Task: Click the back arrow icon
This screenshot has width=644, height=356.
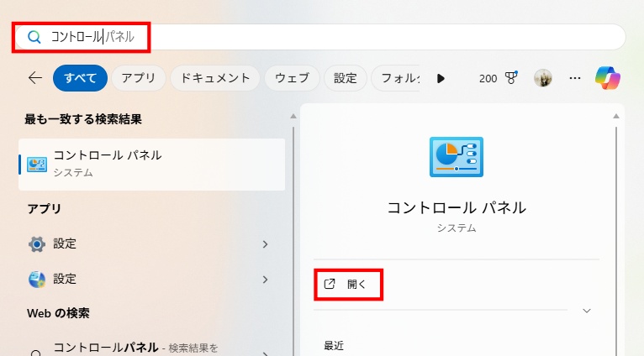Action: pos(34,78)
